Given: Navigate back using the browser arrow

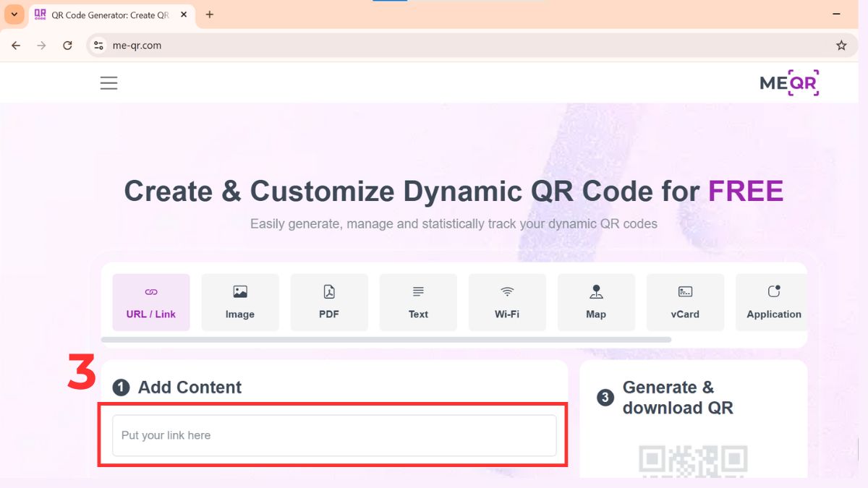Looking at the screenshot, I should click(x=15, y=45).
